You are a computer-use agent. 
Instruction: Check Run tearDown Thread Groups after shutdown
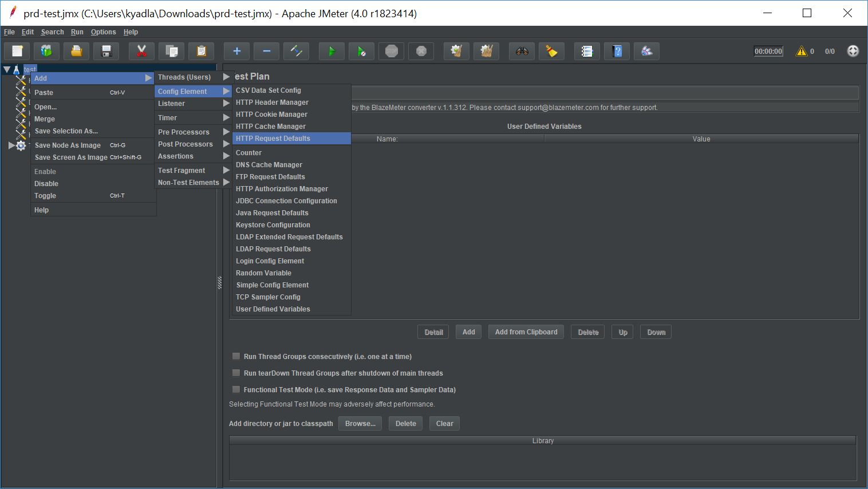pos(236,373)
